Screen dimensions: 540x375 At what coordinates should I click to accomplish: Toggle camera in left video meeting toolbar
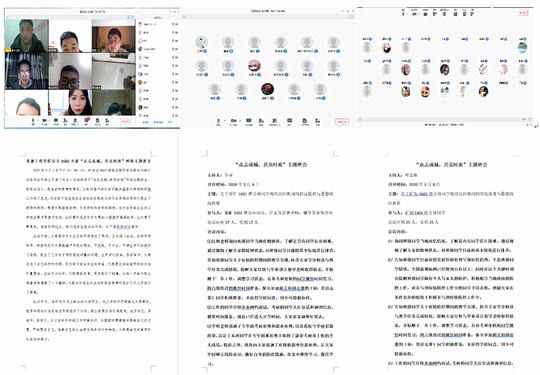(x=44, y=121)
